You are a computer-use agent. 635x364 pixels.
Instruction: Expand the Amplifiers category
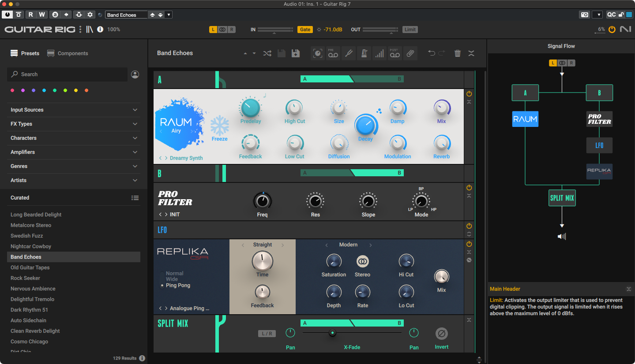point(74,152)
